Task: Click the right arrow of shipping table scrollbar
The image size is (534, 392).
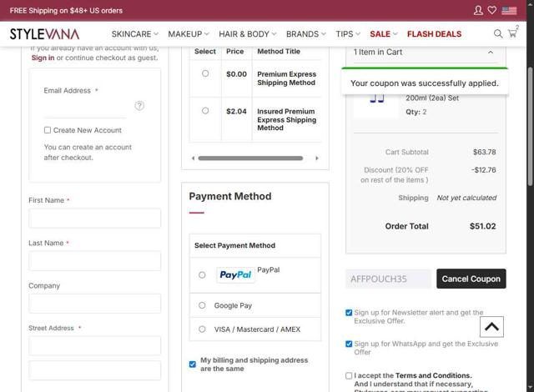Action: tap(317, 158)
